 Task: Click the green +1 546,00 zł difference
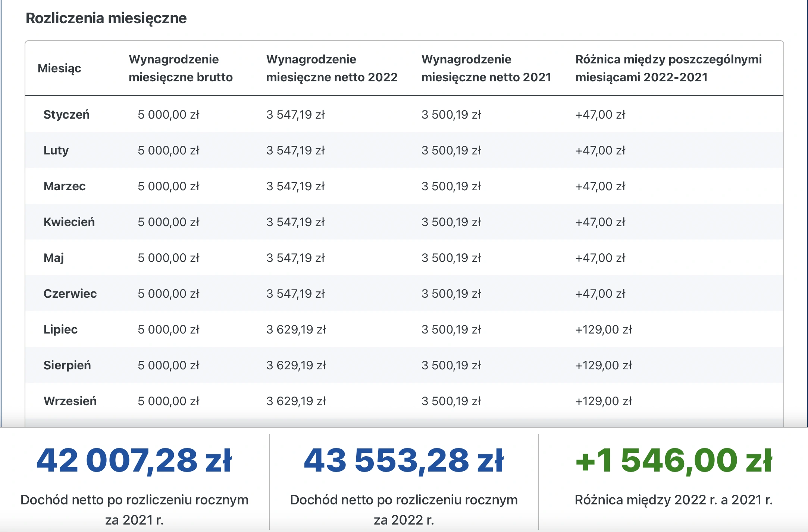coord(673,461)
